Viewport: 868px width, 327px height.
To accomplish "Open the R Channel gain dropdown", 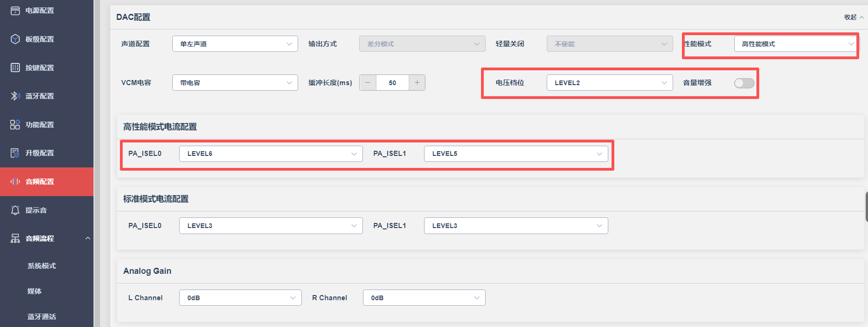I will point(424,298).
